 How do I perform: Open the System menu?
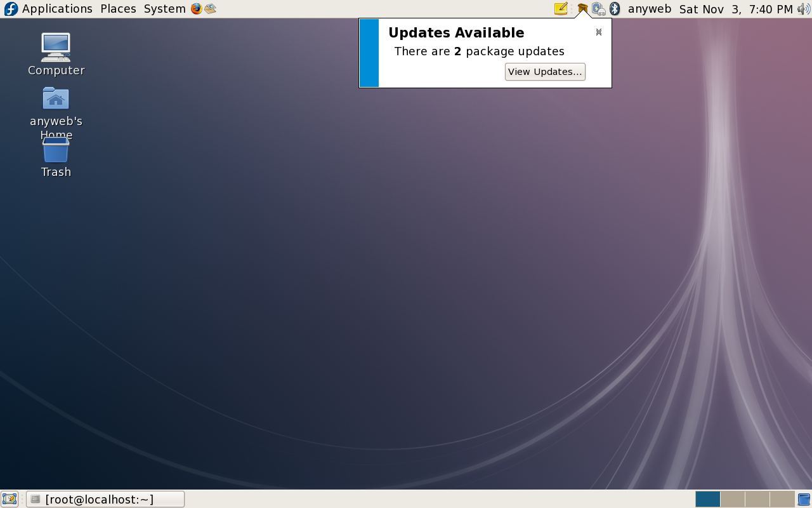tap(164, 9)
